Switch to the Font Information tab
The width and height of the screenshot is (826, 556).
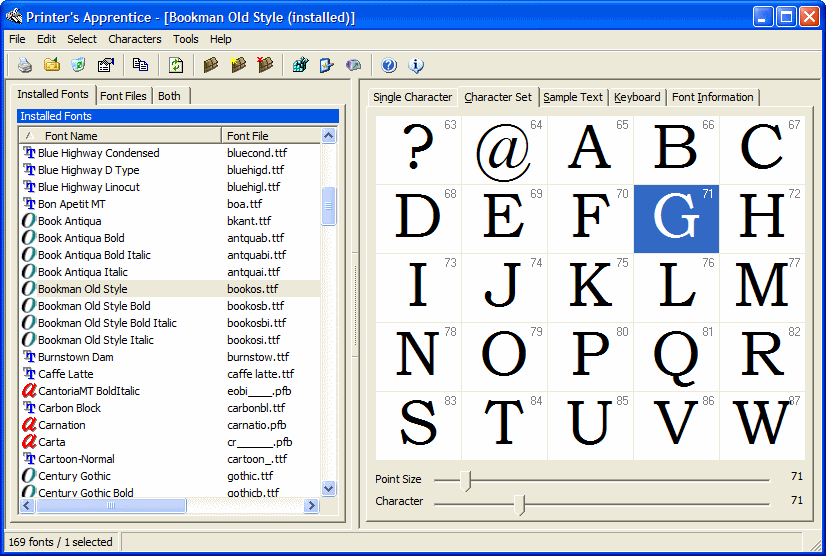click(x=712, y=97)
